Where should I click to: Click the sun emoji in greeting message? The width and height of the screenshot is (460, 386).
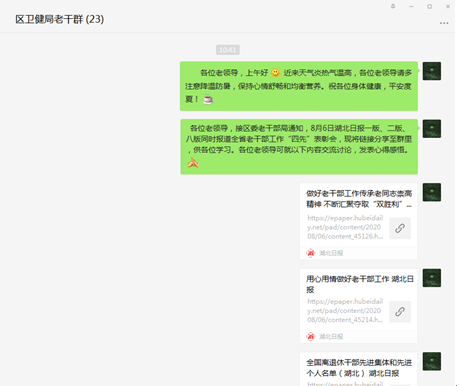point(275,72)
